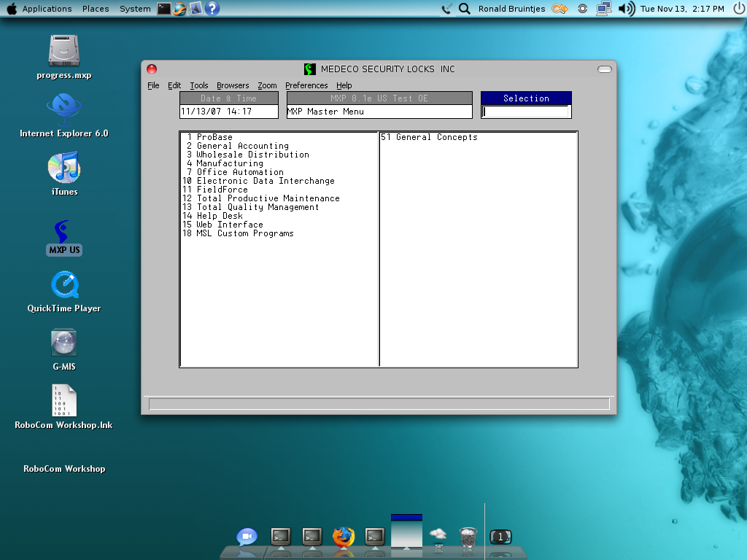Open the Zoom menu
This screenshot has height=560, width=747.
click(267, 85)
